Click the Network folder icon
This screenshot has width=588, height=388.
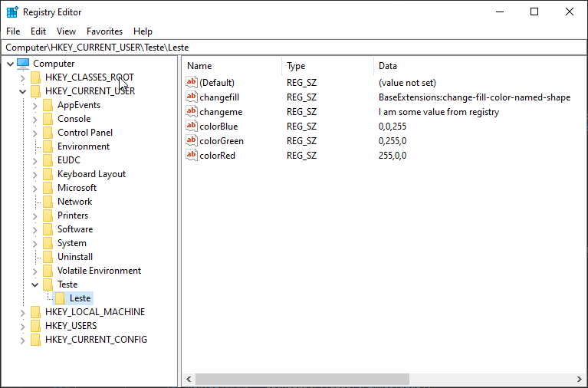[x=48, y=202]
